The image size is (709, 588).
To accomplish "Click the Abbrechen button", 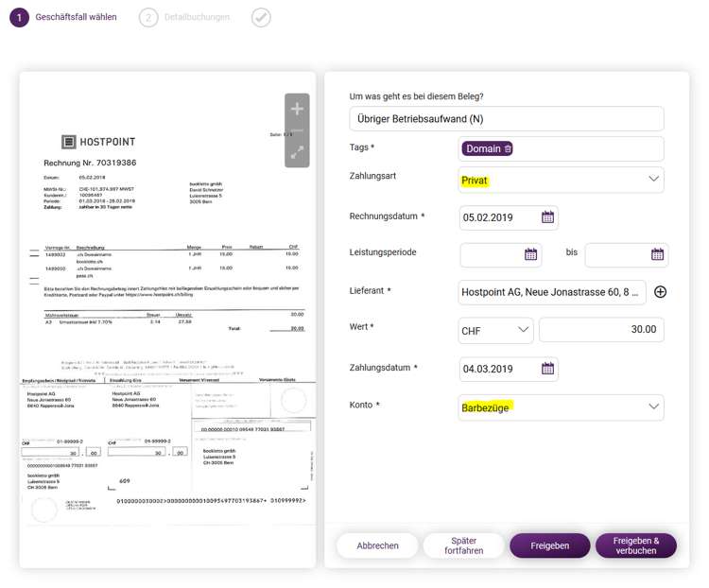I will (x=377, y=545).
